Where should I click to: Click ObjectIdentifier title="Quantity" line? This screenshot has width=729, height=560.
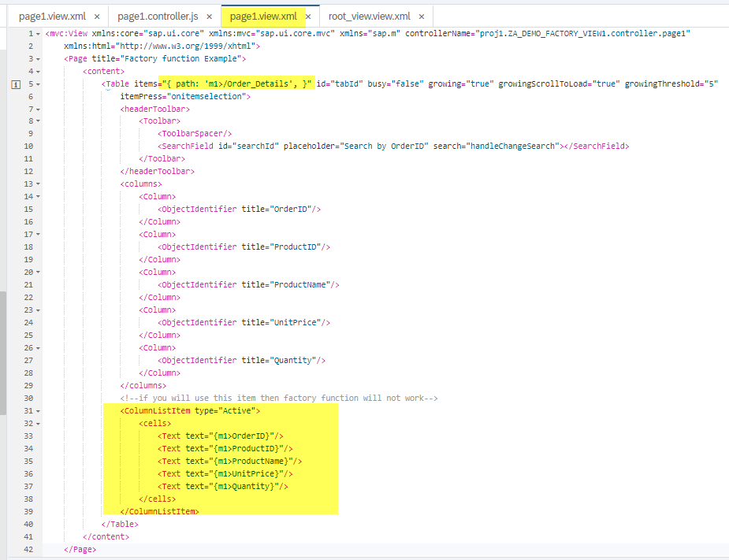(241, 360)
